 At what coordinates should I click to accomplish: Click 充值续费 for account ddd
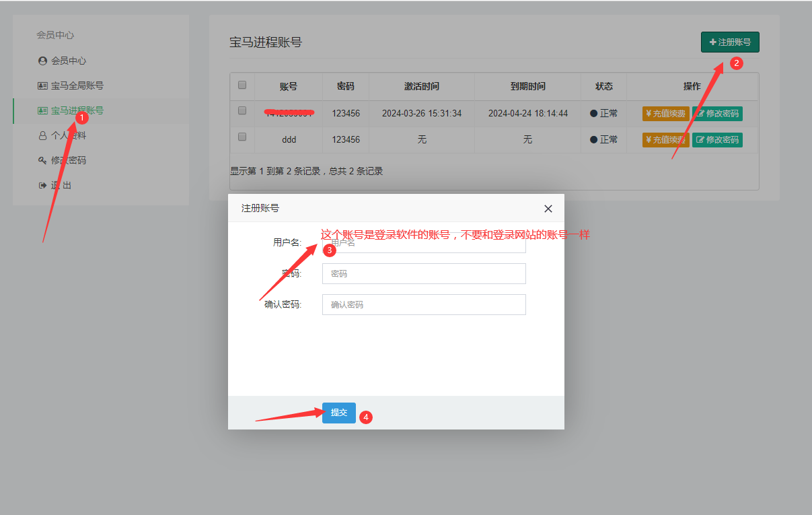(x=666, y=139)
